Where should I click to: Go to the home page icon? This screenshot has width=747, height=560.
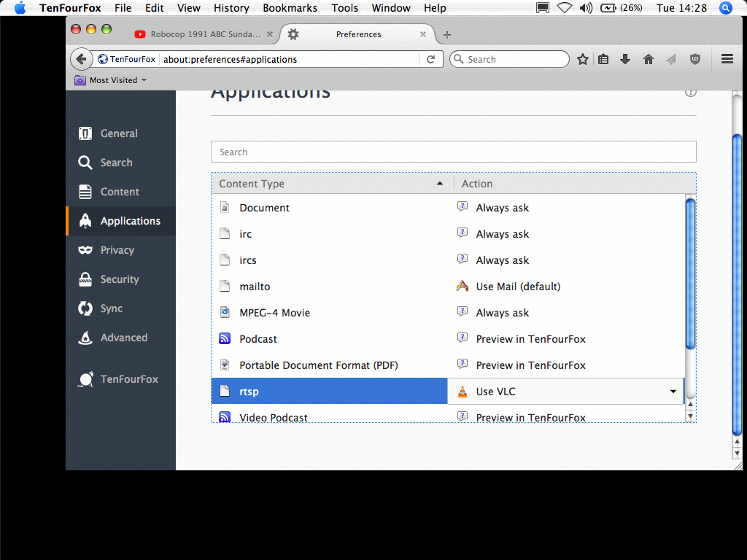tap(649, 59)
